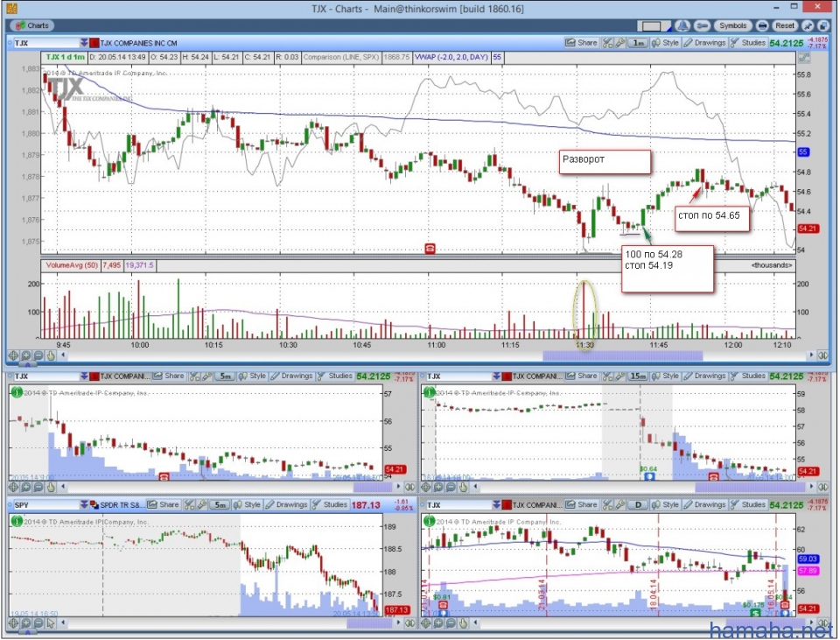Select the pan hand tool under the 15m chart

[x=464, y=487]
